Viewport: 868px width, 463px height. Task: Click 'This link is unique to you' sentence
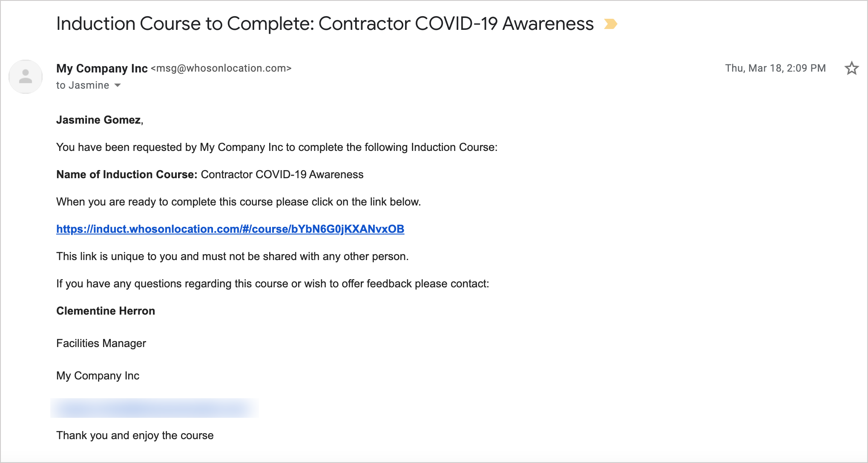pos(233,256)
